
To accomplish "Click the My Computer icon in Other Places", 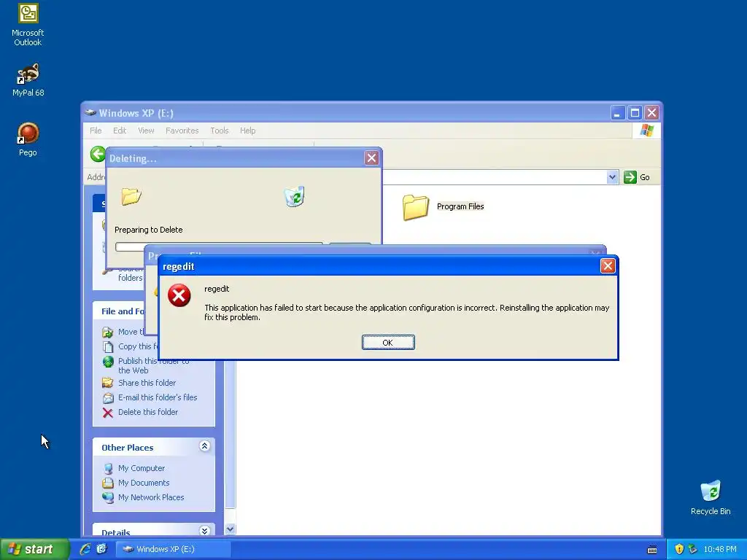I will [108, 469].
